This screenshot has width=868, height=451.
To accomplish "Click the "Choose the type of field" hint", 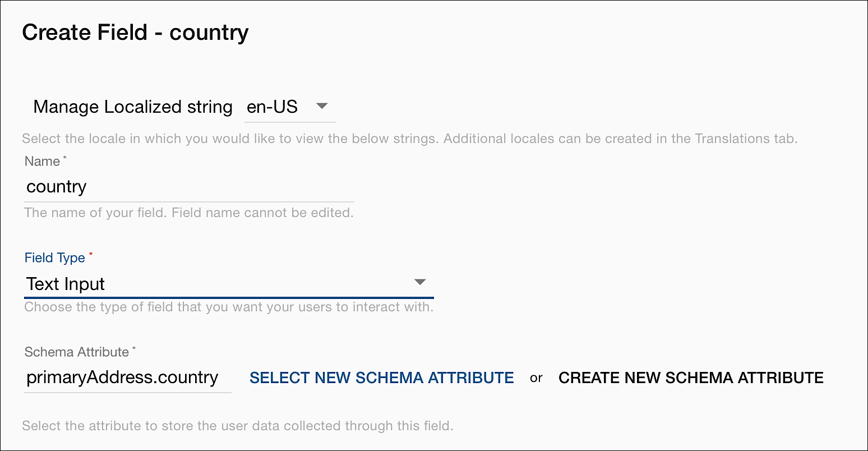I will pos(229,307).
